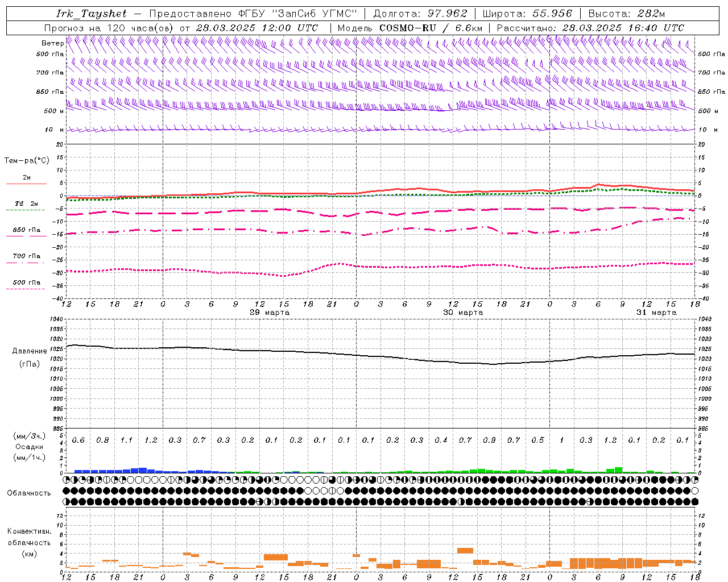Click the 31 марта date label

(x=656, y=313)
